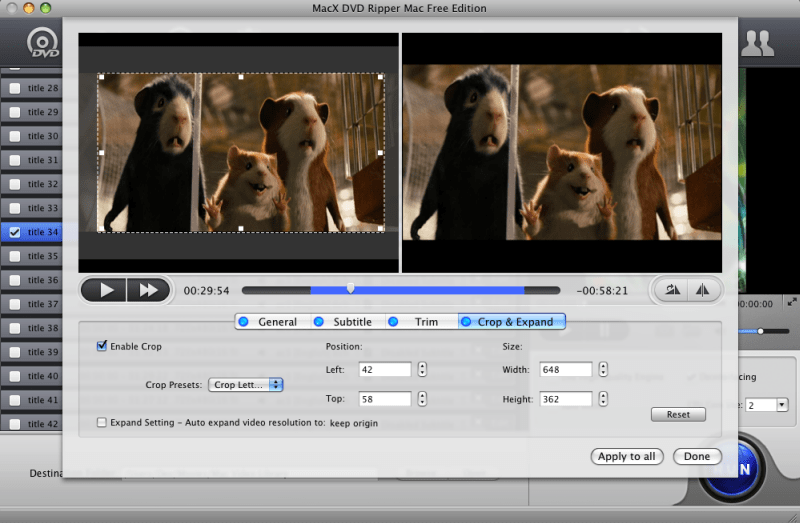This screenshot has width=800, height=523.
Task: Check the title 30 checkbox
Action: (15, 136)
